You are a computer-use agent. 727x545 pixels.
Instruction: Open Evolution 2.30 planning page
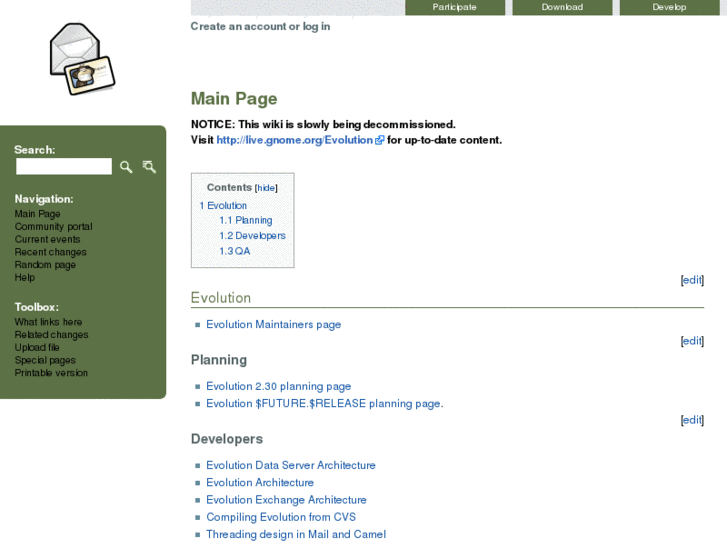click(279, 386)
